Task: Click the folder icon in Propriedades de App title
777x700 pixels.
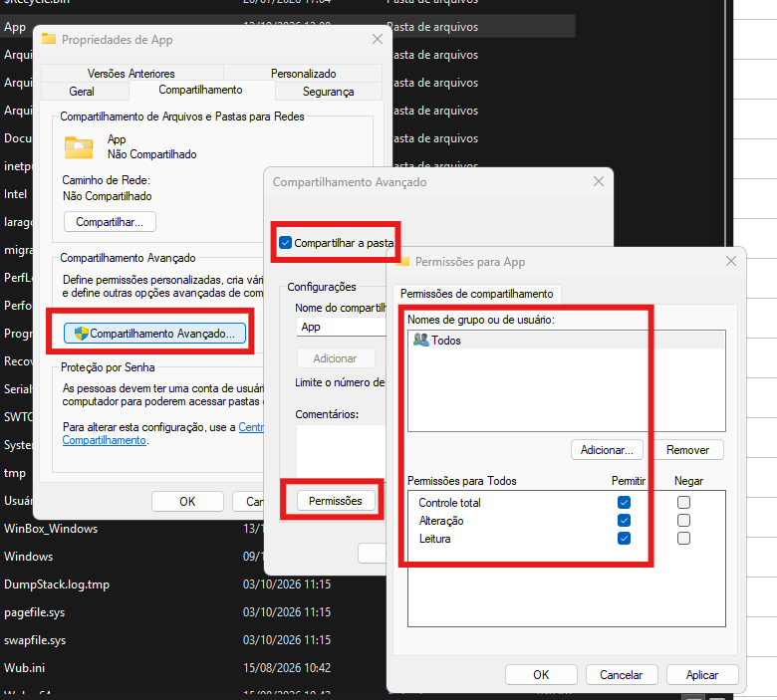Action: point(49,39)
